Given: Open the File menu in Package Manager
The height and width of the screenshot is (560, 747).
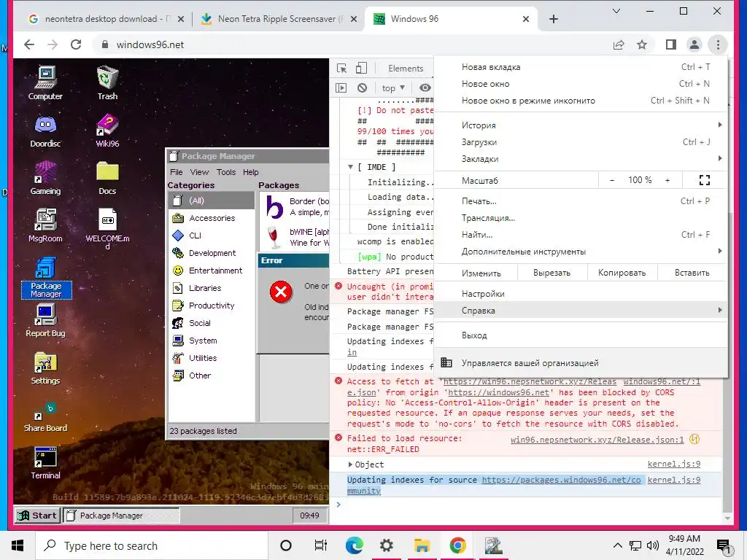Looking at the screenshot, I should pos(177,172).
